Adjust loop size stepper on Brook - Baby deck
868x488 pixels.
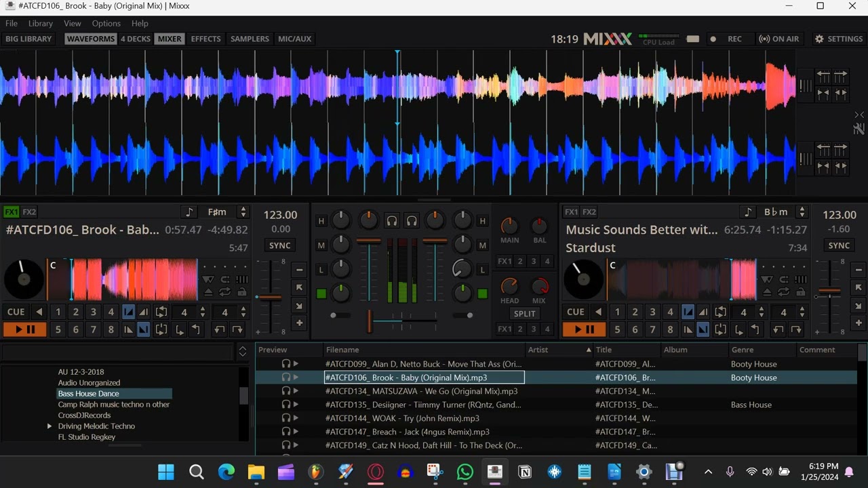coord(203,312)
